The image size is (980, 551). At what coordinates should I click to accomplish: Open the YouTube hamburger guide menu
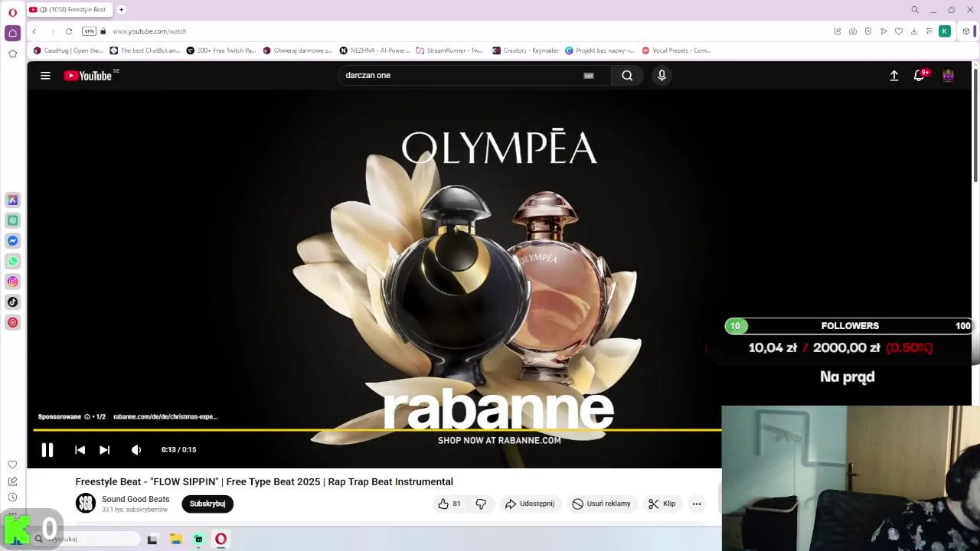(x=45, y=76)
